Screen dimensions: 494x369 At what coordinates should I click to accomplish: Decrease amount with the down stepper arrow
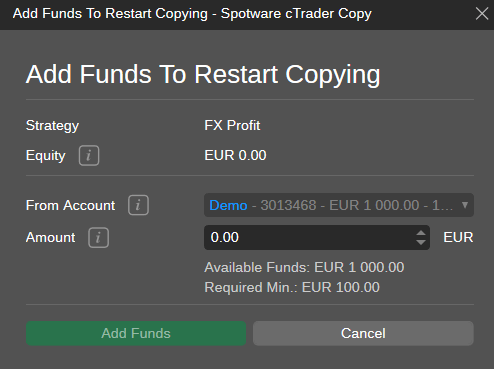[421, 242]
